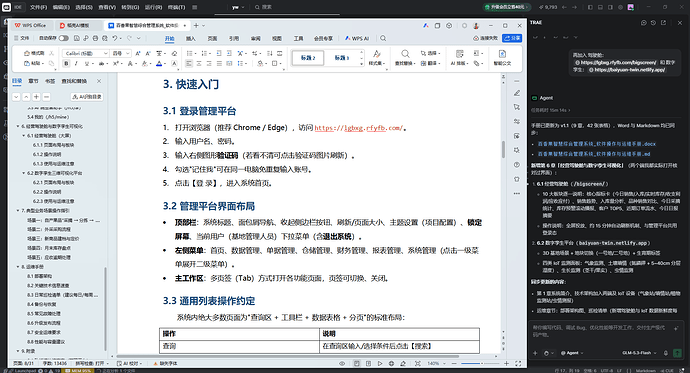Collapse the 7. 典型业务场景 outline section

[18, 211]
